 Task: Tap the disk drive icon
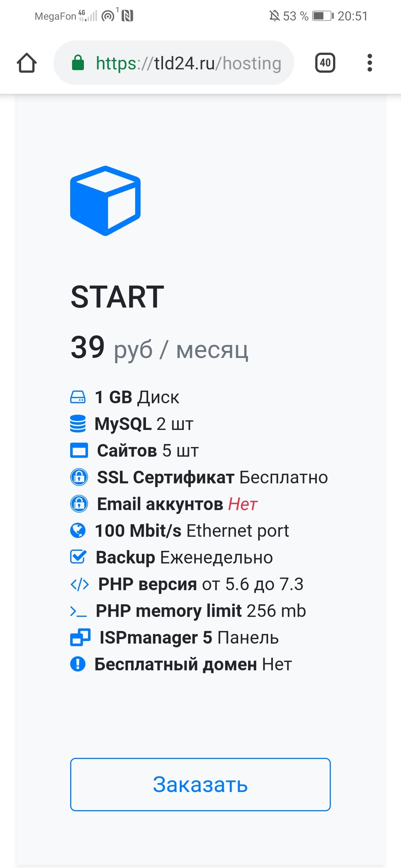point(78,397)
